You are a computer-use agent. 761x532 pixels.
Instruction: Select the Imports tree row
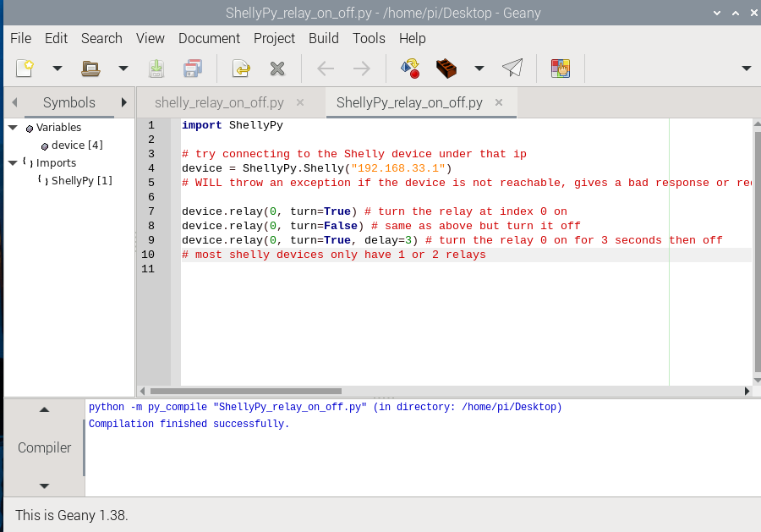coord(70,163)
